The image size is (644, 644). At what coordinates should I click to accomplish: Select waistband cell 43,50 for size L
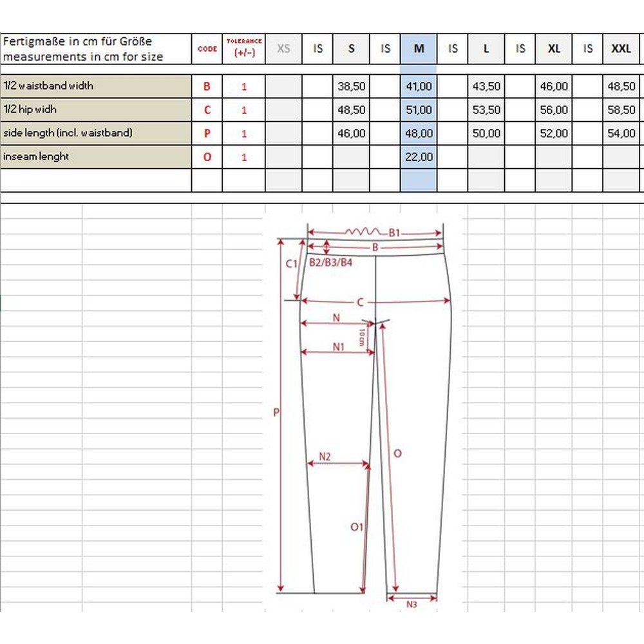[x=486, y=86]
